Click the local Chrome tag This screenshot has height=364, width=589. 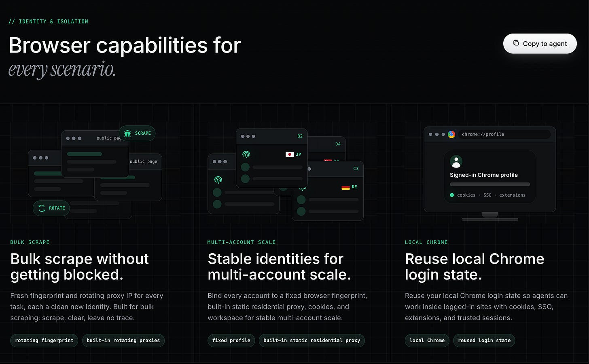click(x=427, y=341)
